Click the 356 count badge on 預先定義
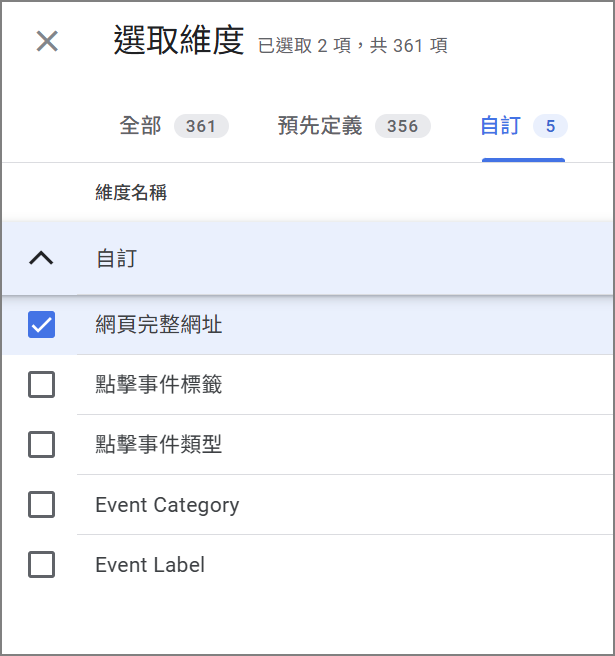 click(403, 127)
